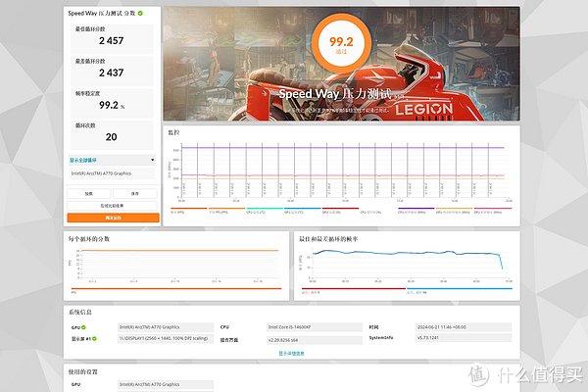The width and height of the screenshot is (588, 392).
Task: Toggle the orange FPS legend under per-loop score chart
Action: coord(175,290)
